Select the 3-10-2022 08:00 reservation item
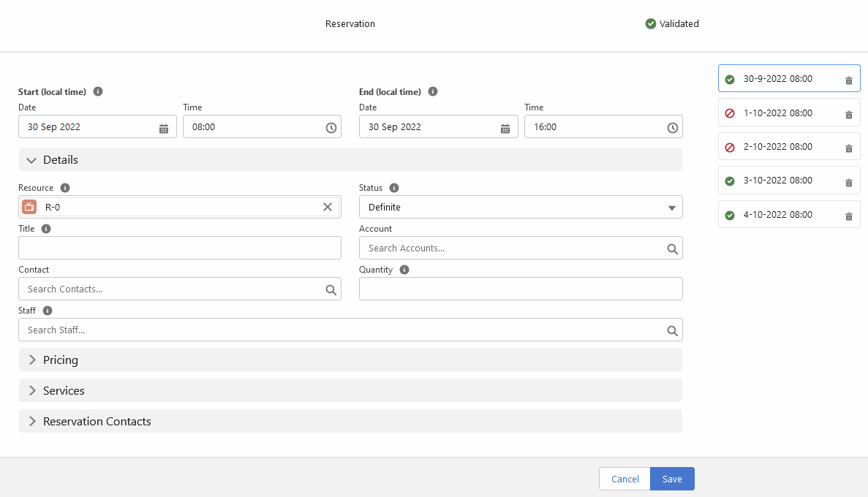The height and width of the screenshot is (497, 868). pos(777,181)
